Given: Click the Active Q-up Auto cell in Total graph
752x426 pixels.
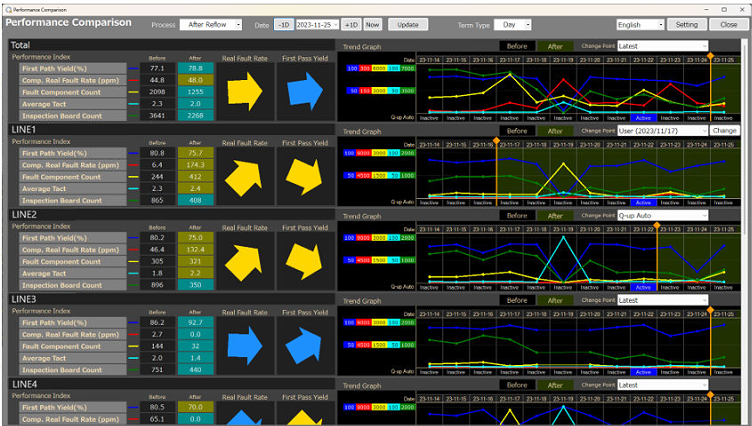Looking at the screenshot, I should click(643, 118).
